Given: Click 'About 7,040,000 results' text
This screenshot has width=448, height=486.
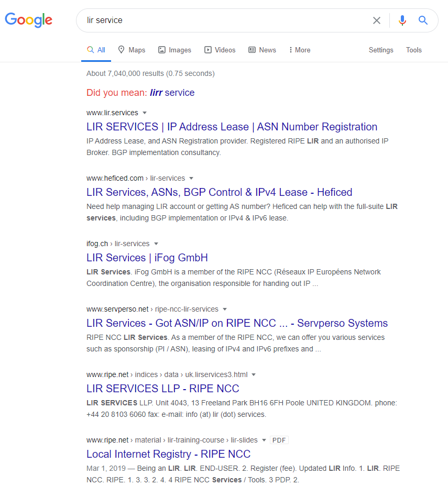Looking at the screenshot, I should (x=150, y=73).
